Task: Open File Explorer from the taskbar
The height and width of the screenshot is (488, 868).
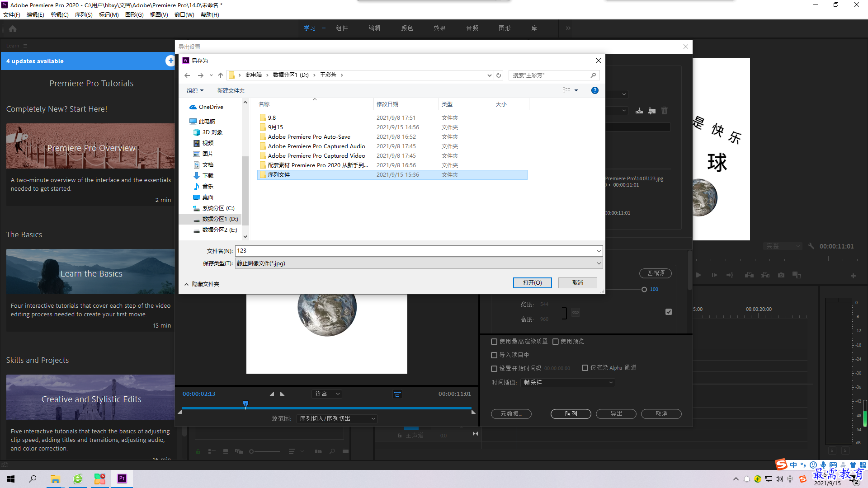Action: (56, 479)
